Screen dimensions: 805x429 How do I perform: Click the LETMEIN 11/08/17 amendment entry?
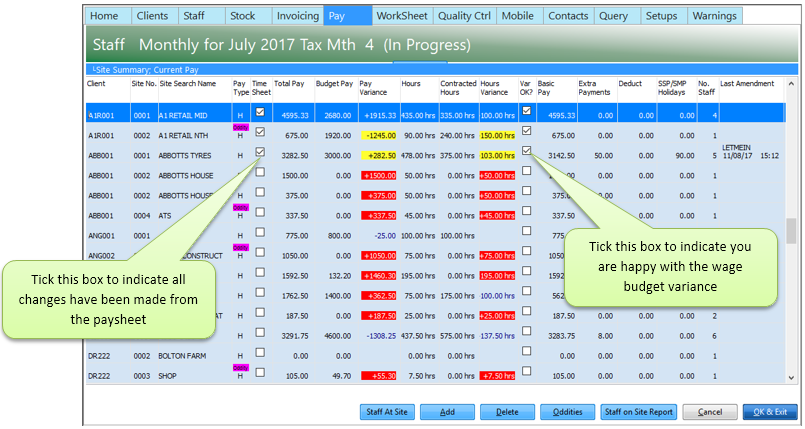click(751, 152)
